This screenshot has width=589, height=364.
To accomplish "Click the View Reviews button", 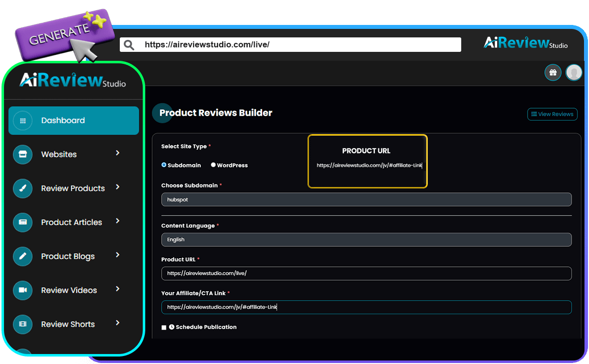I will 552,114.
